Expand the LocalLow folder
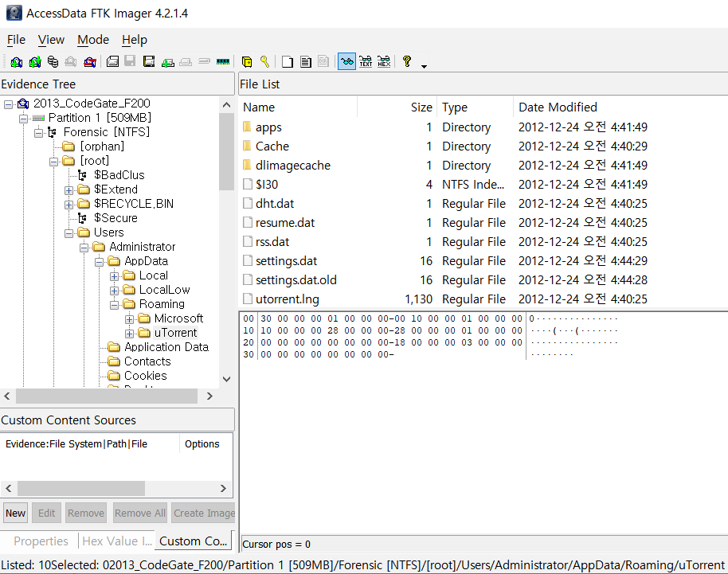The width and height of the screenshot is (728, 574). pos(114,291)
